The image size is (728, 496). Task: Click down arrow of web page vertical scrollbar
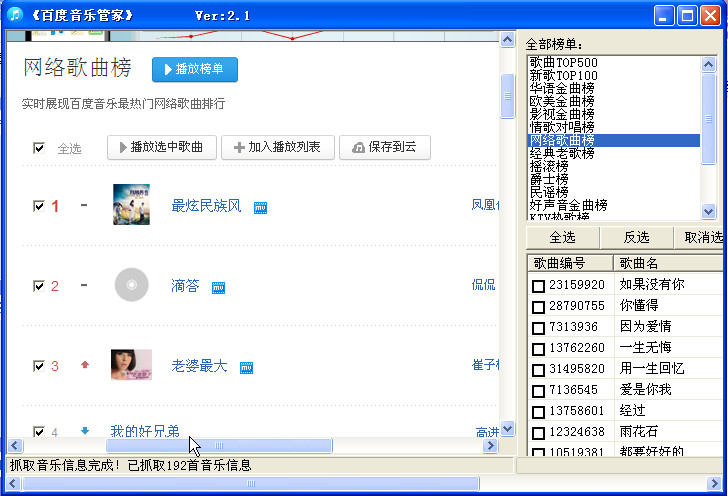coord(507,429)
